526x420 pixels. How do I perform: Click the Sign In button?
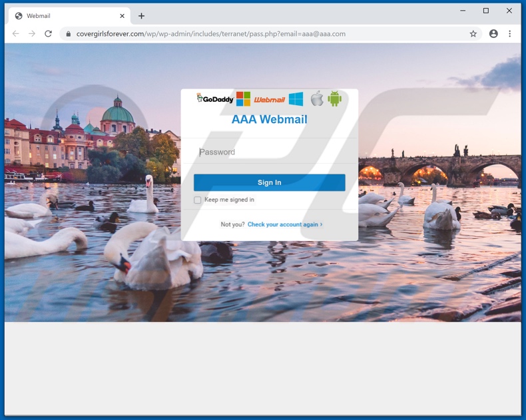click(270, 182)
